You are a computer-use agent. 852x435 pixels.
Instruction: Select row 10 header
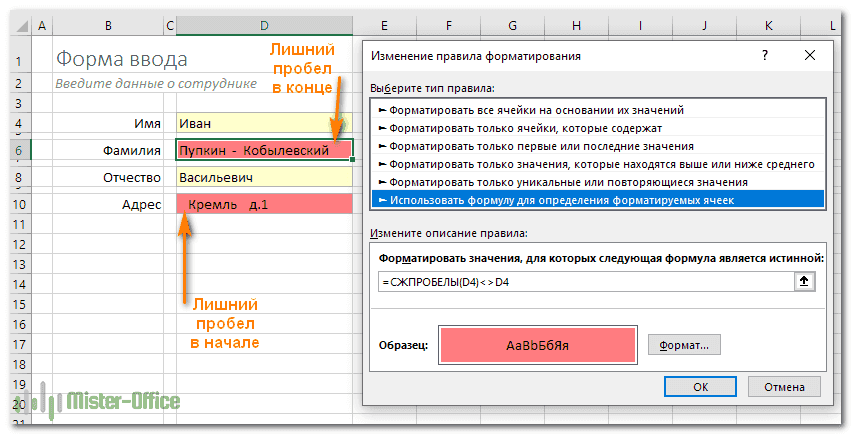(16, 204)
